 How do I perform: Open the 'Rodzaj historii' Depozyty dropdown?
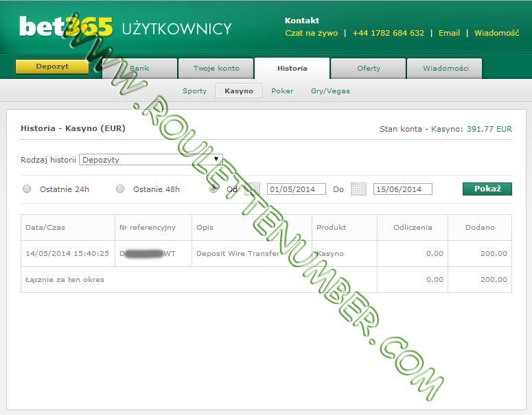[150, 160]
